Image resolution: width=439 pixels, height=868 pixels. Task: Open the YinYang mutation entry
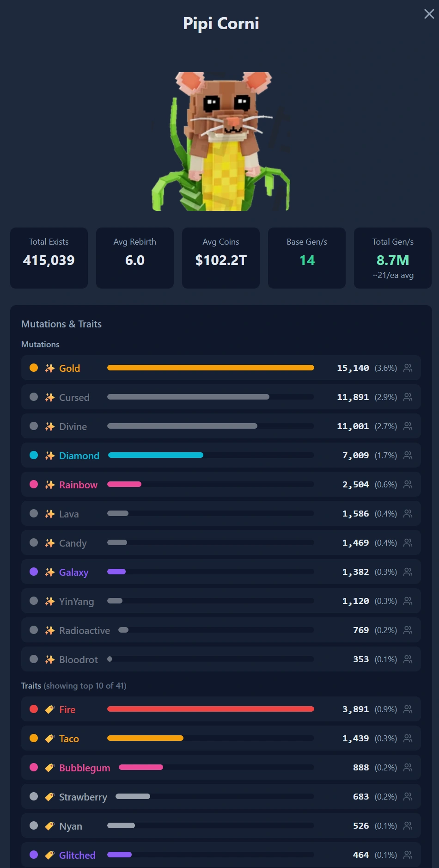(x=221, y=601)
